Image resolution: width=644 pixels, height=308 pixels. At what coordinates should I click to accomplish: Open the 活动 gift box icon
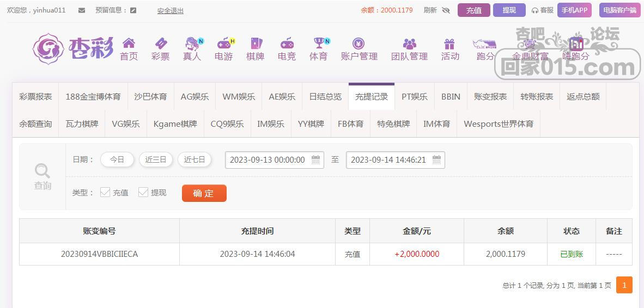coord(449,43)
